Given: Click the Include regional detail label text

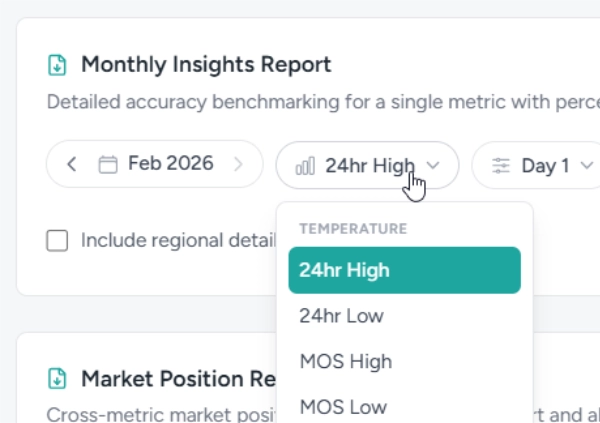Looking at the screenshot, I should (177, 240).
